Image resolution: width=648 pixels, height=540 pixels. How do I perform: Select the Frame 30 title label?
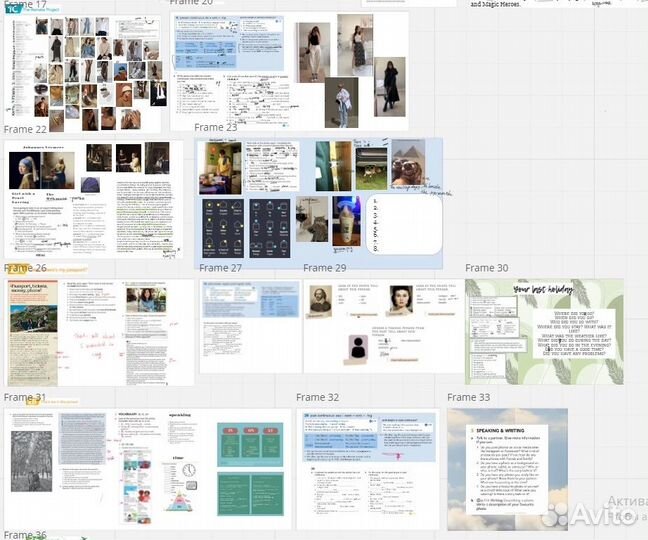(x=487, y=268)
